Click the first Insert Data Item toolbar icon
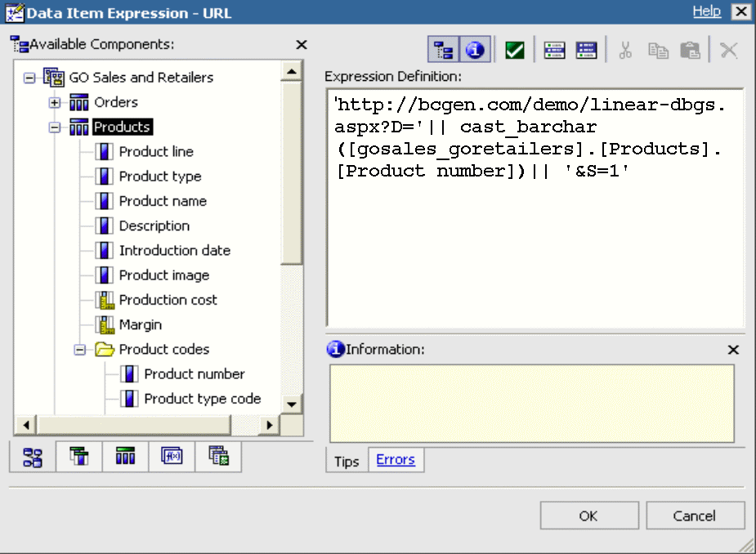 pos(554,49)
